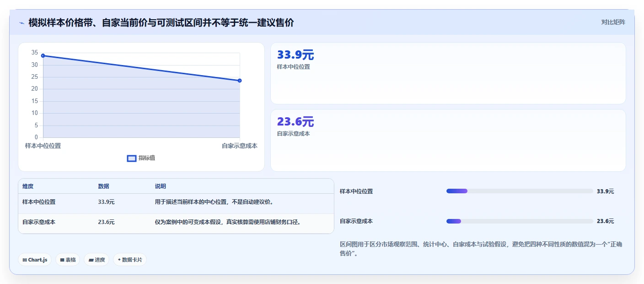Select the 表格 tag chip
Screen dimensions: 644x284
pyautogui.click(x=68, y=260)
